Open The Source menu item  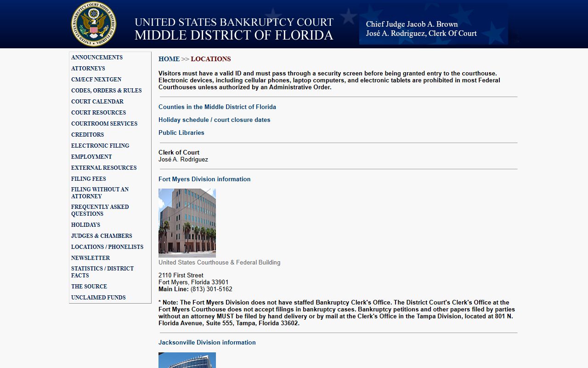coord(89,287)
